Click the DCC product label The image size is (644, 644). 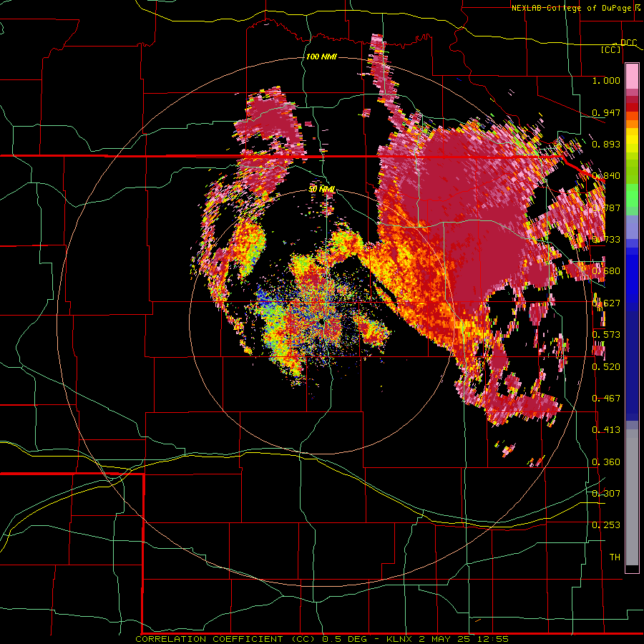628,43
